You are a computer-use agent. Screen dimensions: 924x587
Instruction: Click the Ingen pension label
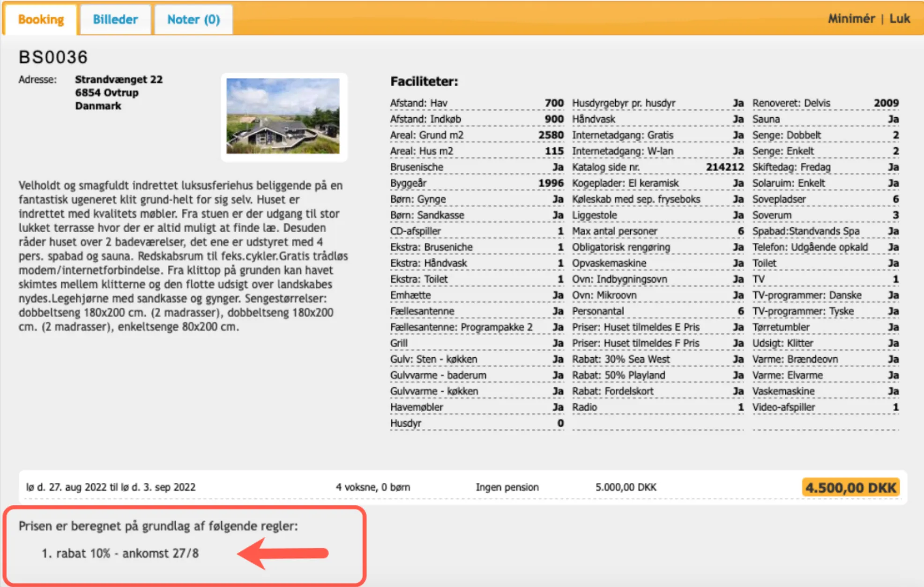[x=507, y=487]
